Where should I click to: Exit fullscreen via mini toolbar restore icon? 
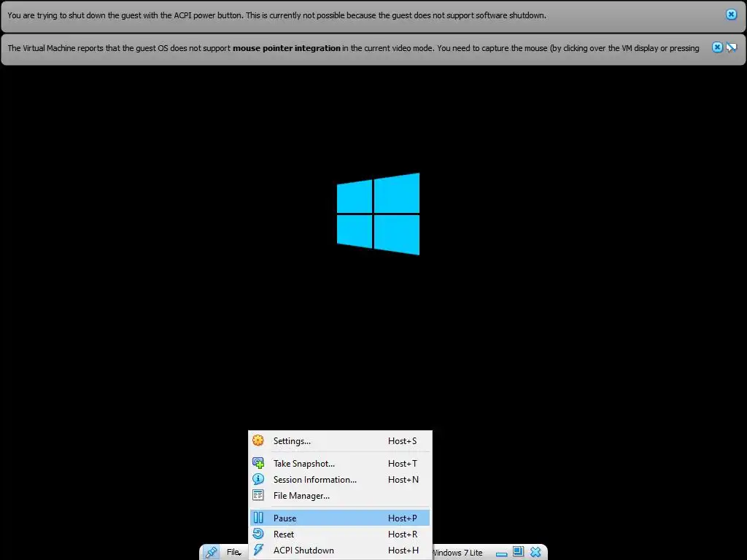[519, 551]
